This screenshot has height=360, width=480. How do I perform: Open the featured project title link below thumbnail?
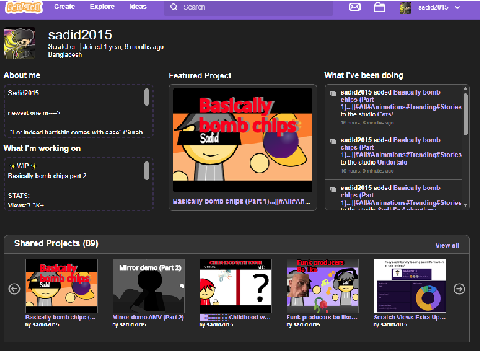coord(241,201)
